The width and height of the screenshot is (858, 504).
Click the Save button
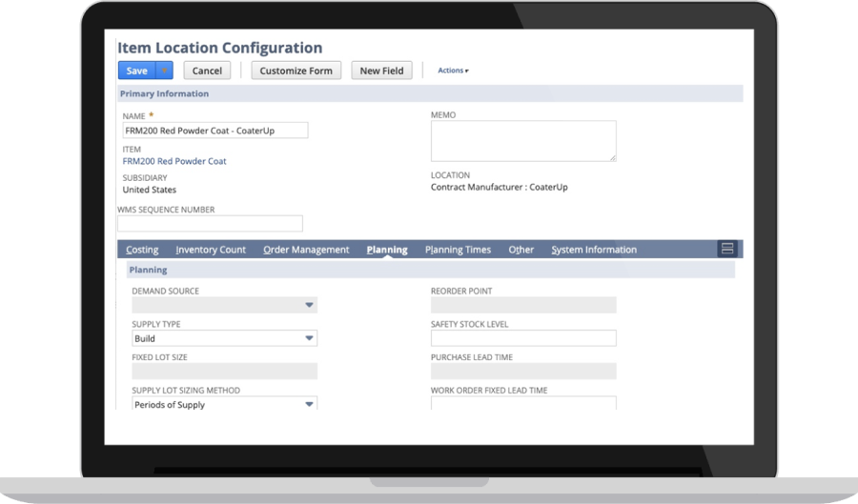[x=136, y=71]
